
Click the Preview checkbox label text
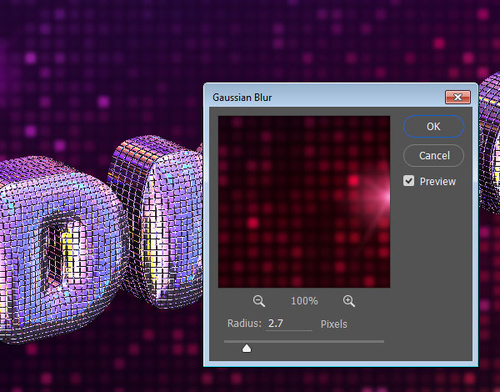coord(437,182)
